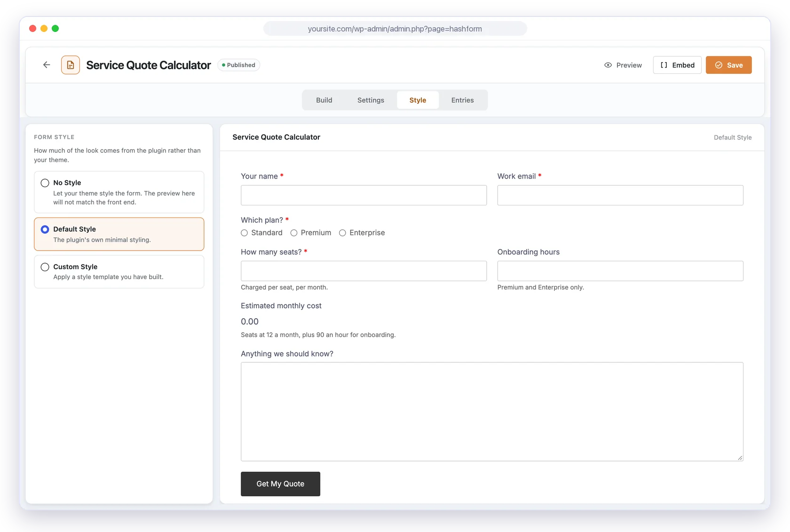This screenshot has height=532, width=790.
Task: Click the 'Seats at 12 a month' description
Action: pyautogui.click(x=318, y=335)
